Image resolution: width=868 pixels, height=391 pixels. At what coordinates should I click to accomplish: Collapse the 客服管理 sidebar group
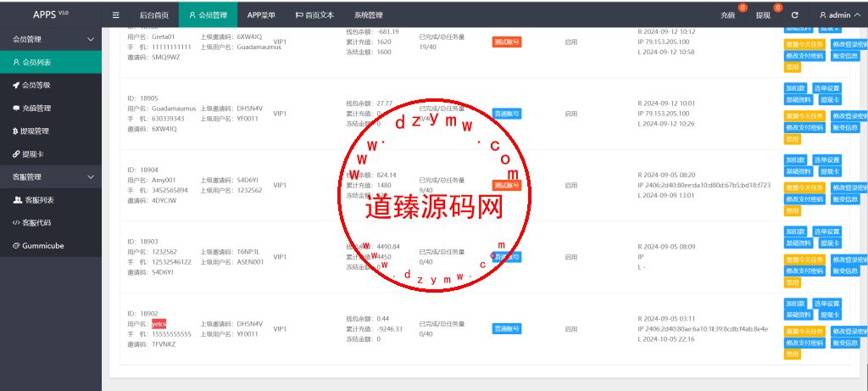tap(51, 176)
